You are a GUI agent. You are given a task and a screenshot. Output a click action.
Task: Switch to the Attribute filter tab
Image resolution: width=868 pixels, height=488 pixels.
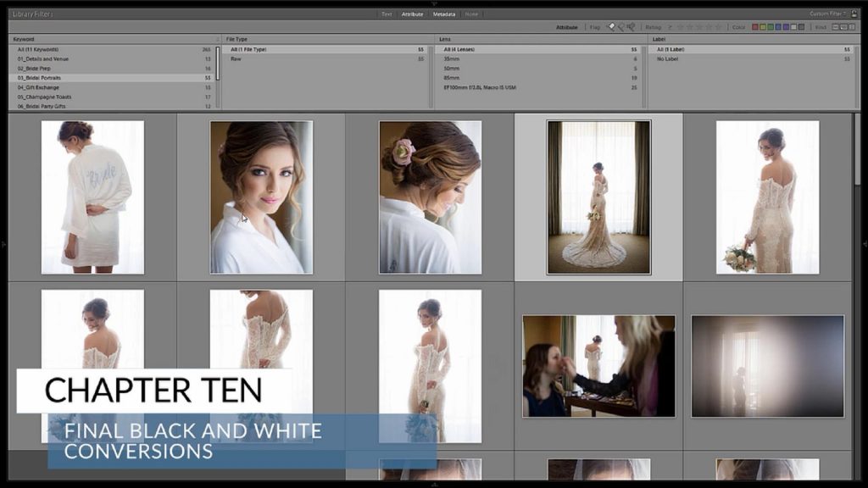click(413, 14)
